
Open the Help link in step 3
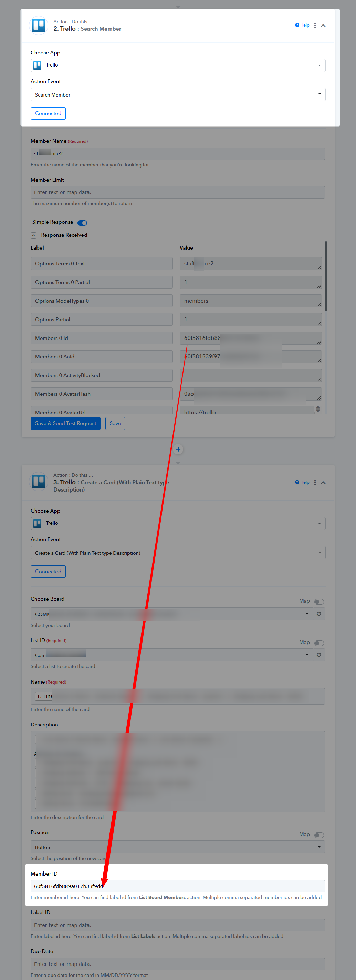[302, 482]
